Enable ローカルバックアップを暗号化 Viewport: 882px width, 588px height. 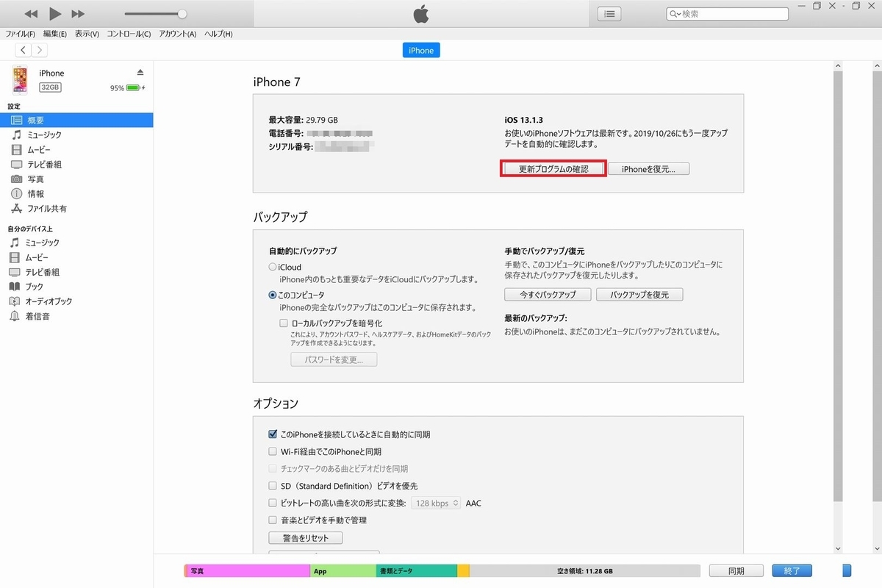(x=285, y=323)
